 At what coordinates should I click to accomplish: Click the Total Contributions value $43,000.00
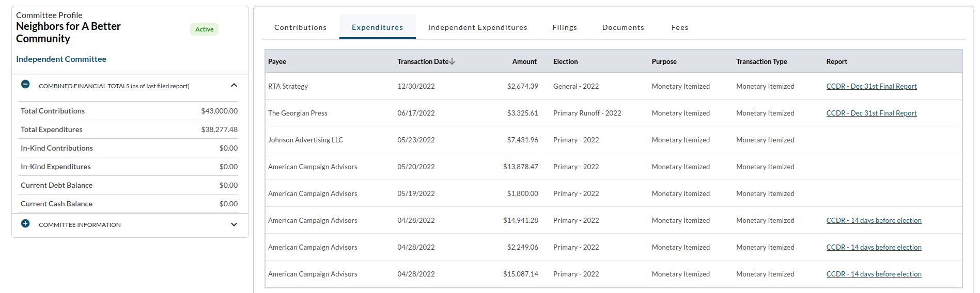219,111
